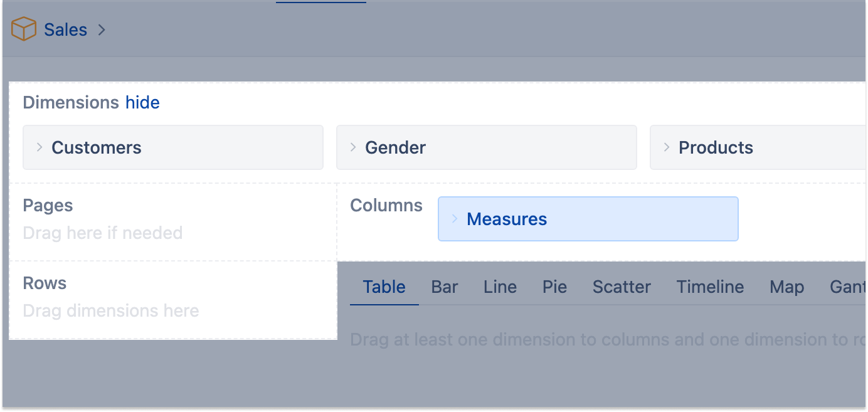Open the Sales cube link
Image resolution: width=868 pixels, height=412 pixels.
pyautogui.click(x=65, y=29)
